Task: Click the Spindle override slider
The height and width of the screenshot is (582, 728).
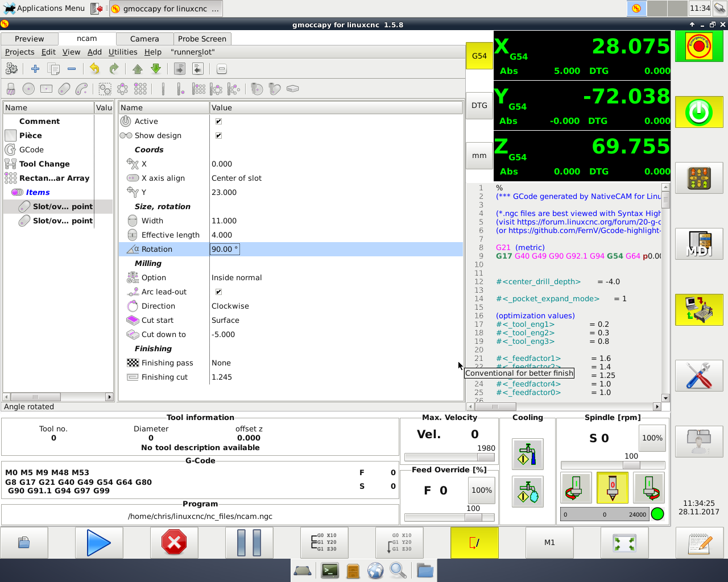Action: tap(613, 465)
